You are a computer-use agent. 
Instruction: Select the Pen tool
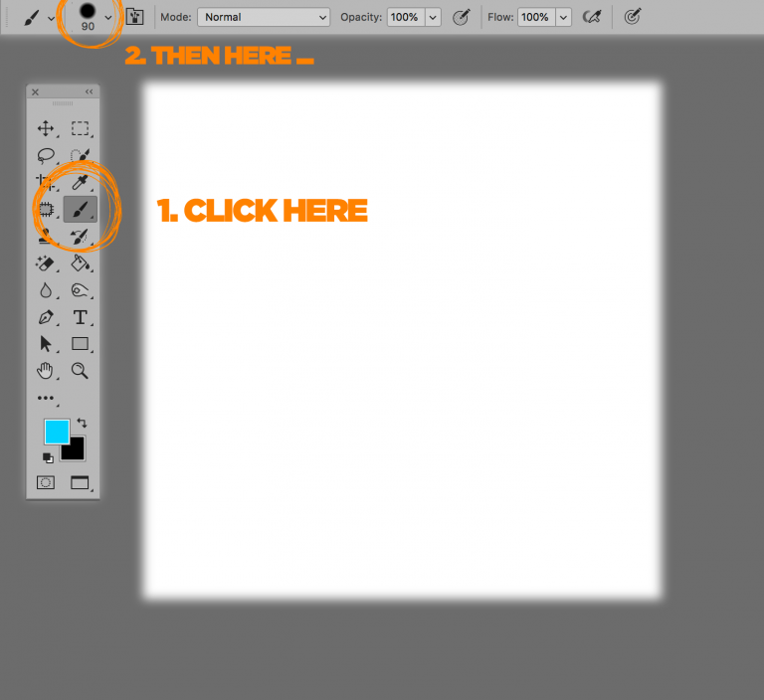tap(46, 317)
